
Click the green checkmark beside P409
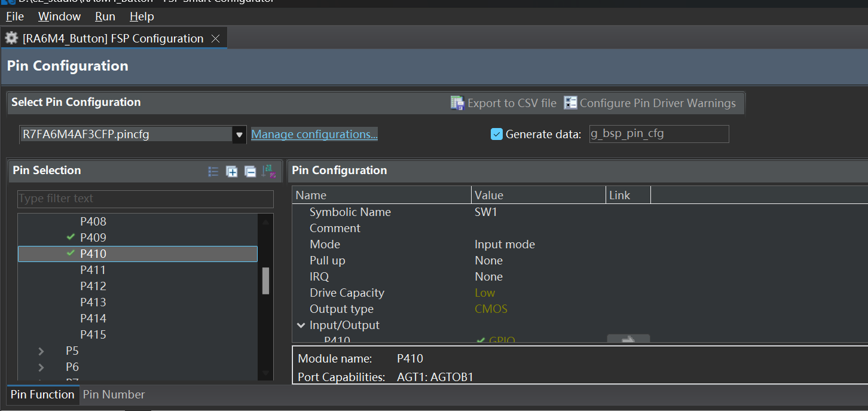pos(71,238)
